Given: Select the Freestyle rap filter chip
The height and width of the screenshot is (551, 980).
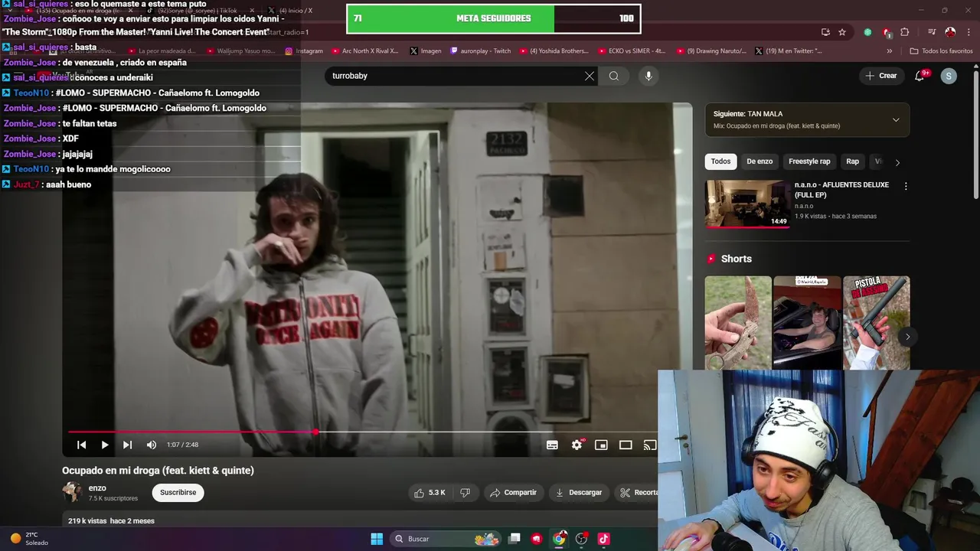Looking at the screenshot, I should click(x=809, y=161).
